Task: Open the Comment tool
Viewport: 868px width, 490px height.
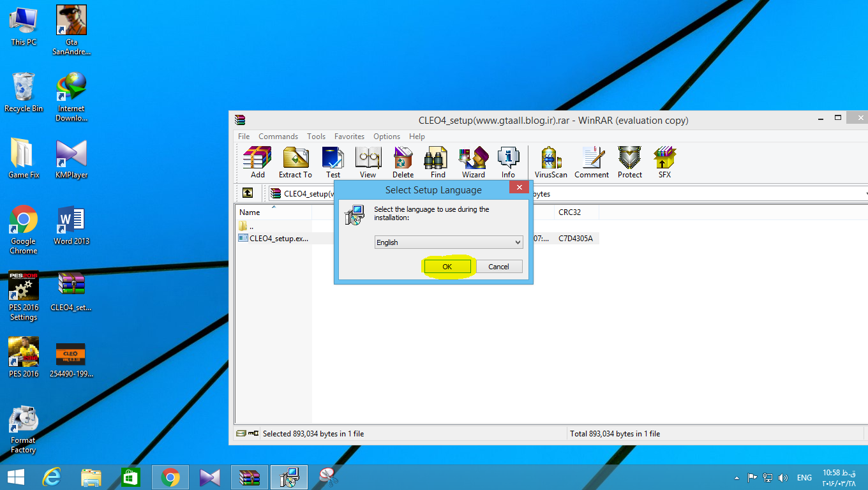Action: 592,163
